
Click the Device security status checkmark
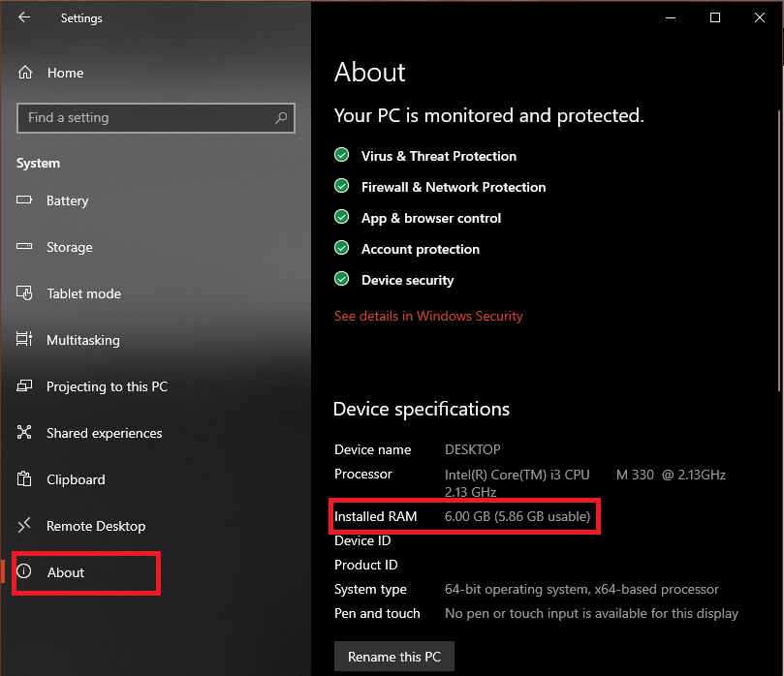[x=341, y=280]
